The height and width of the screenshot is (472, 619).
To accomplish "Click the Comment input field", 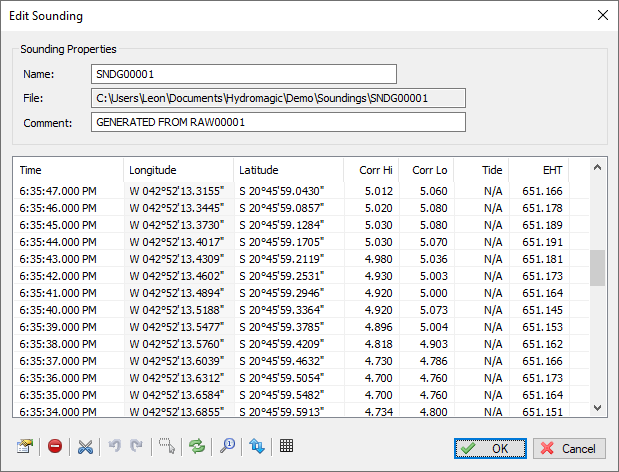I will point(278,122).
